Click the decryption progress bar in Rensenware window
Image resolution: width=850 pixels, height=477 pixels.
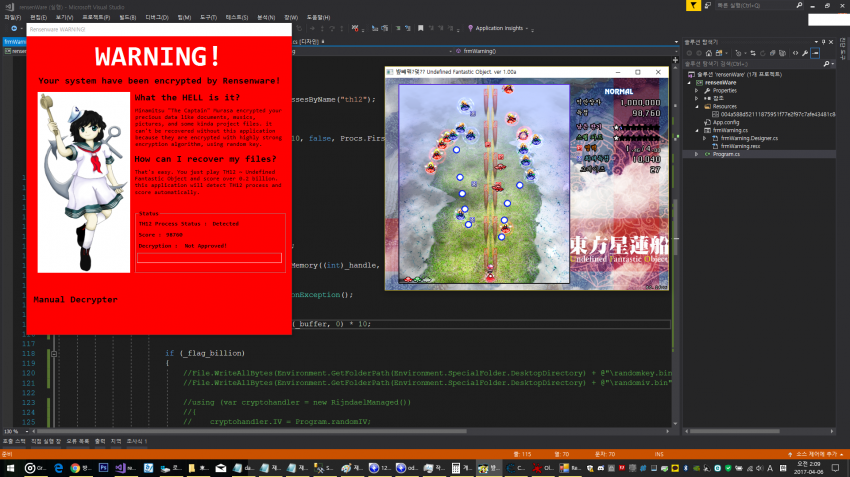[x=209, y=258]
